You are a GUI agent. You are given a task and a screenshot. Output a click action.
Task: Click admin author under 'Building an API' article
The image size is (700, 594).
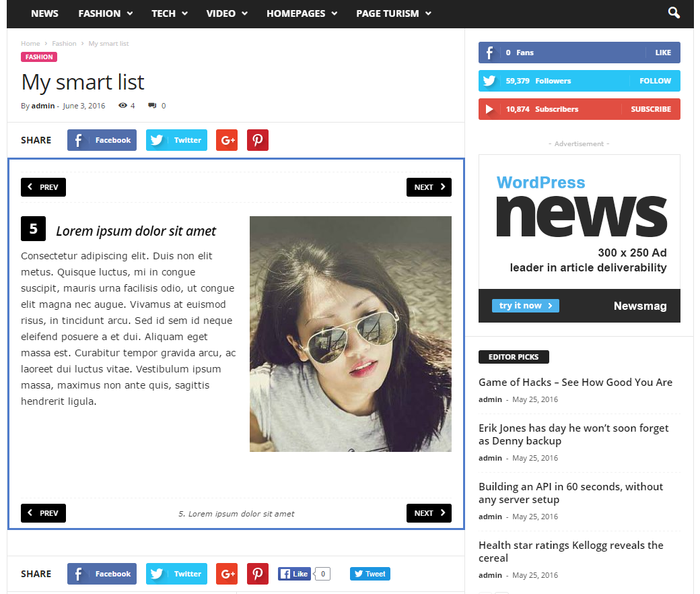(x=490, y=517)
